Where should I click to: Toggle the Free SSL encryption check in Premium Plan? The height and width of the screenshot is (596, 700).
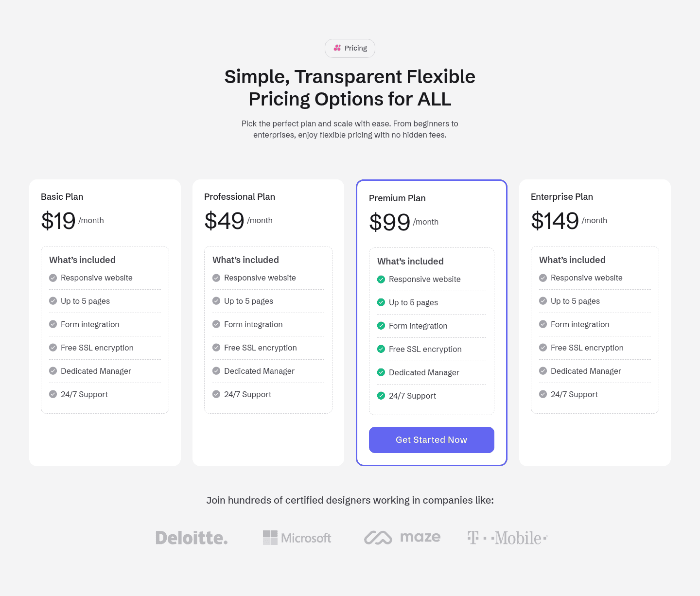[381, 349]
